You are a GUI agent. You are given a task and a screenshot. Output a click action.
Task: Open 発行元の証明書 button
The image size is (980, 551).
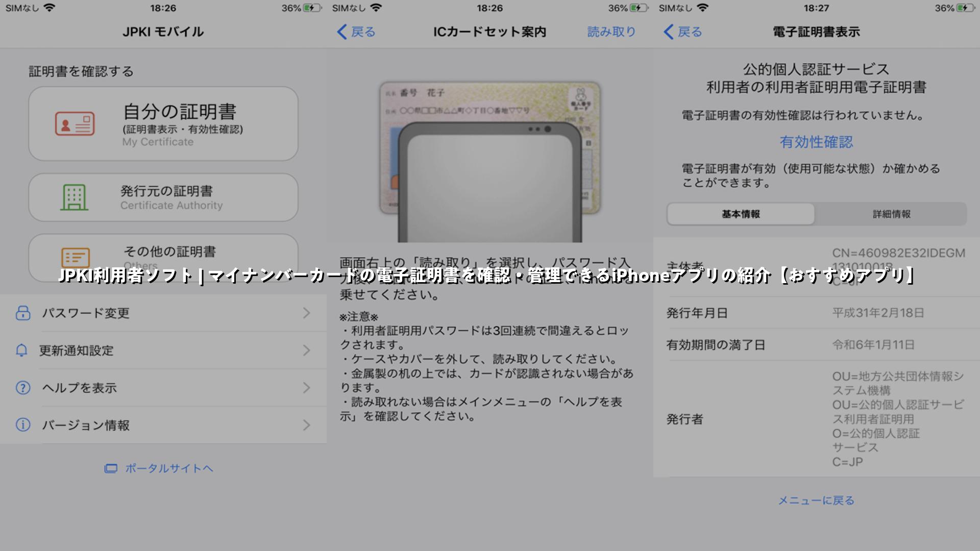pyautogui.click(x=163, y=197)
